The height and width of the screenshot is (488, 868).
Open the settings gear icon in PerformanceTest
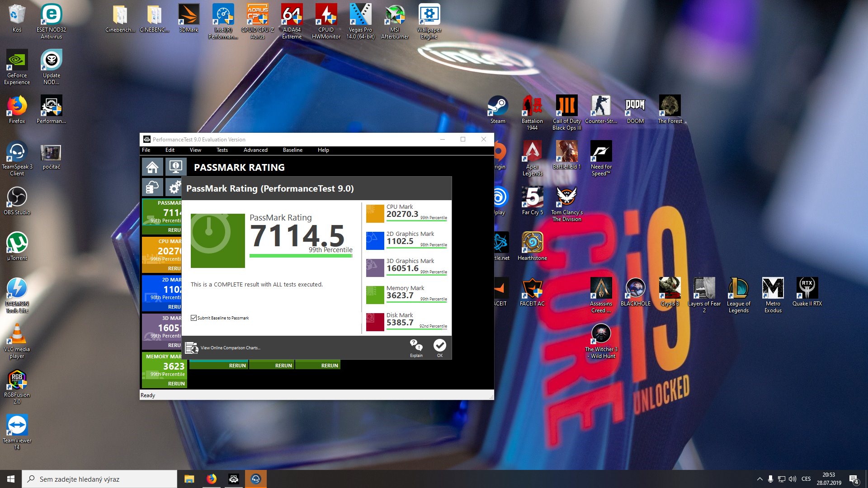point(174,187)
